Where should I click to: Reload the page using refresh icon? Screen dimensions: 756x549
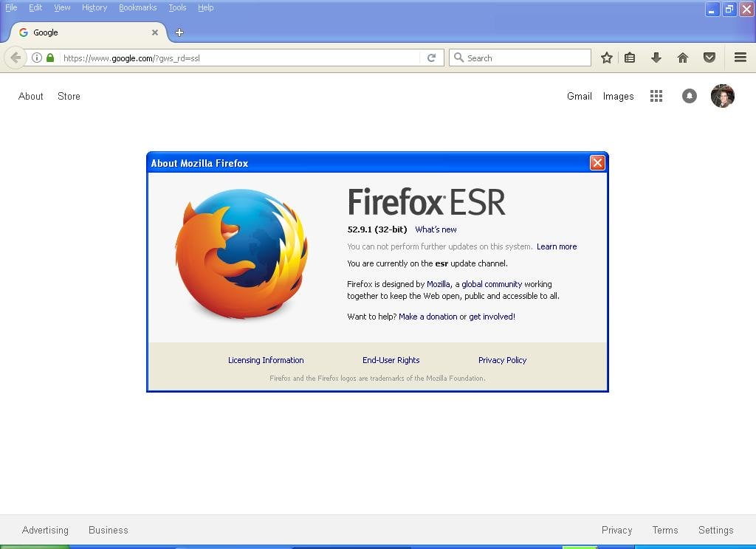point(432,58)
